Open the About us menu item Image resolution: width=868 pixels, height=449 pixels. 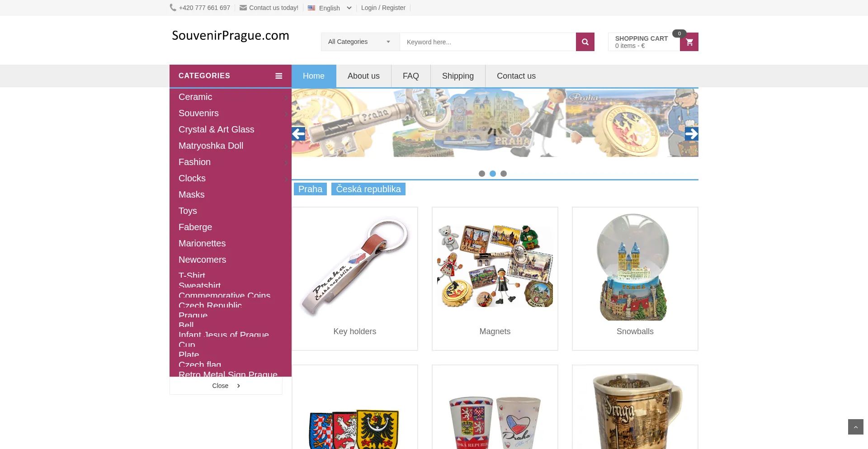[363, 76]
